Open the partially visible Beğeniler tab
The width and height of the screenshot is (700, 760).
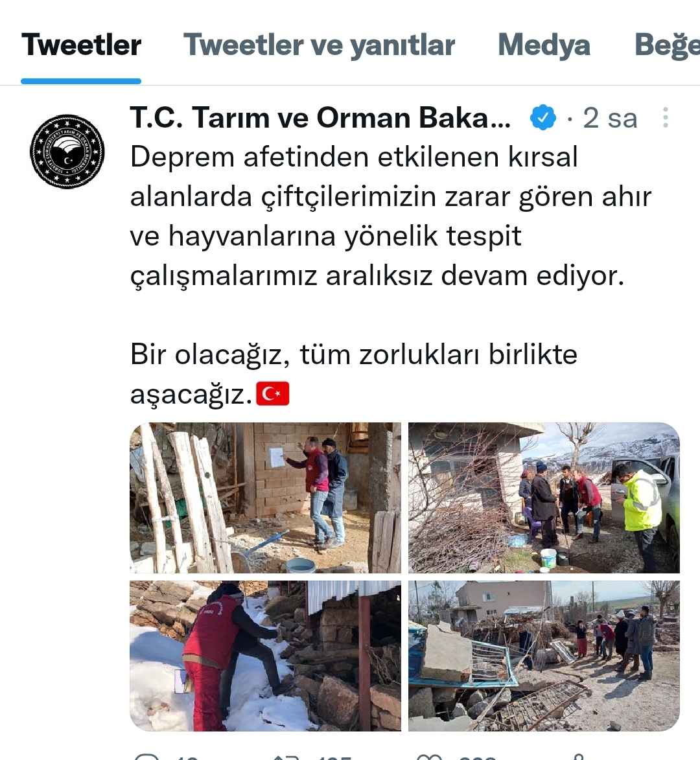point(667,45)
